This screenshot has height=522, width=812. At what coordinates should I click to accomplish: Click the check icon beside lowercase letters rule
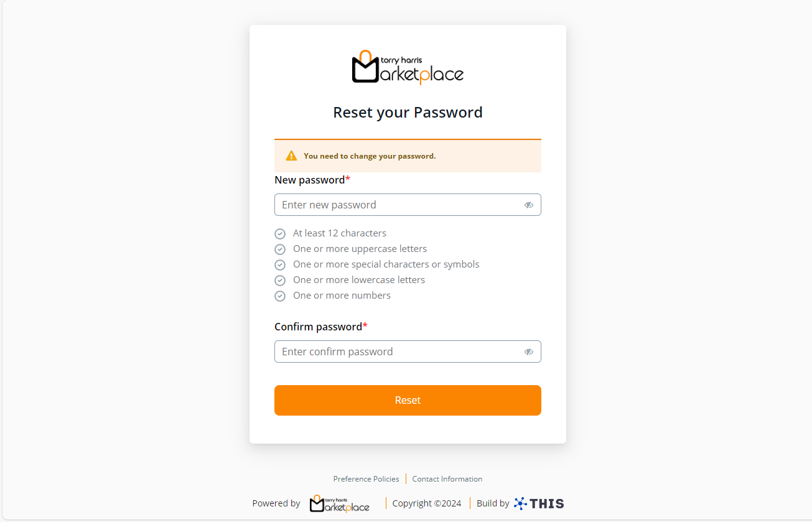tap(280, 281)
